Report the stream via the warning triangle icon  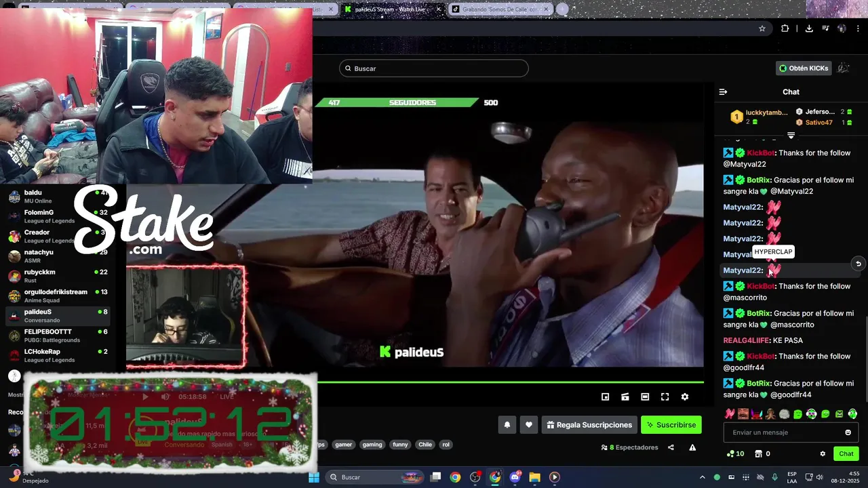pos(692,447)
